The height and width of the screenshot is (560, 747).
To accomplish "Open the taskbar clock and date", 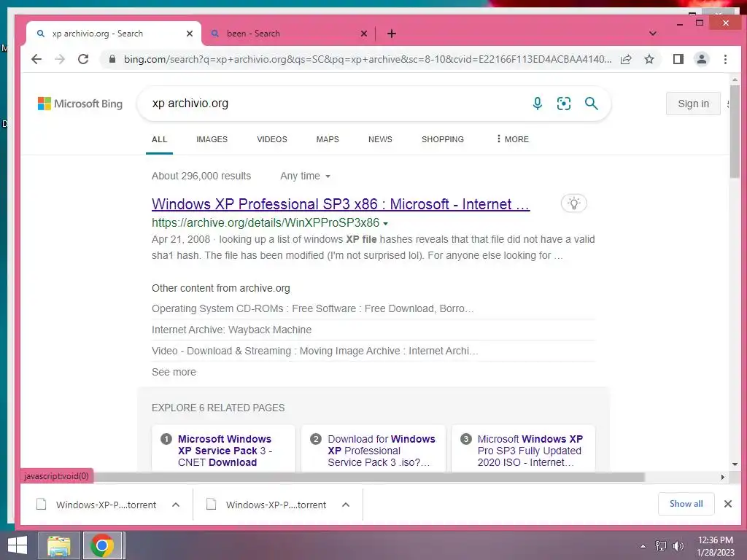I will click(x=715, y=546).
